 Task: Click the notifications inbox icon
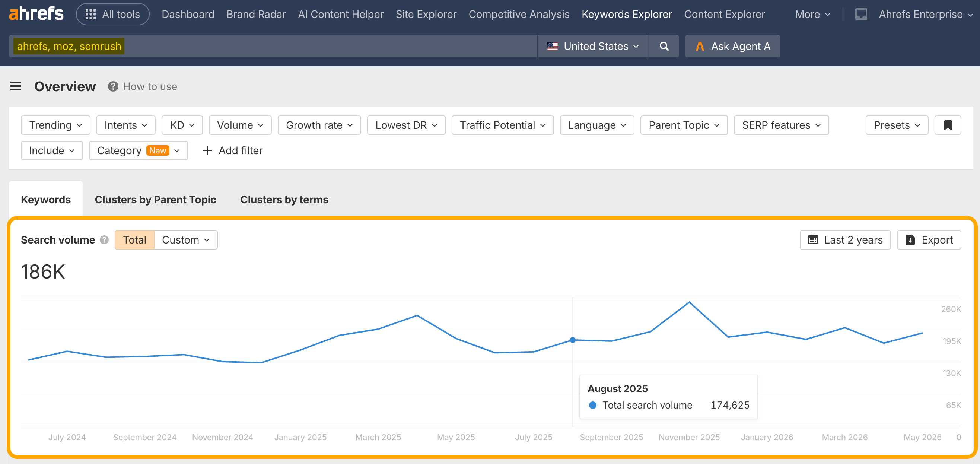tap(861, 14)
